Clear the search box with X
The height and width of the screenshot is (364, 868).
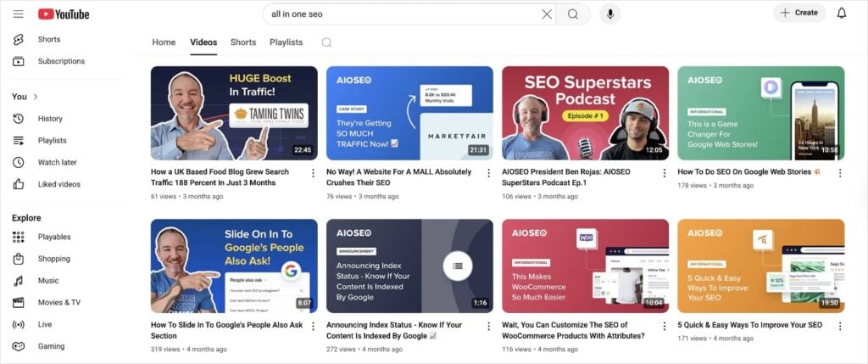(547, 14)
